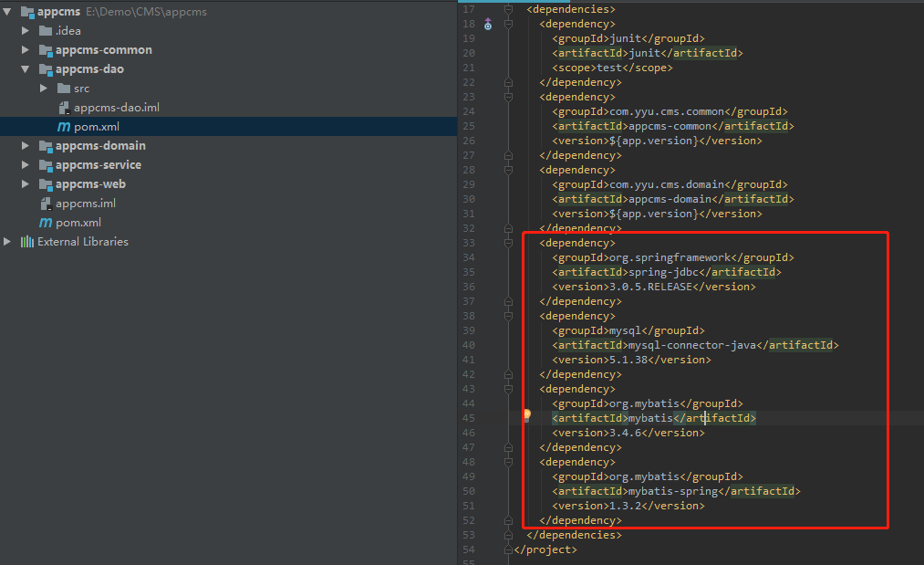Expand the appcms-service module
The image size is (924, 565).
26,165
